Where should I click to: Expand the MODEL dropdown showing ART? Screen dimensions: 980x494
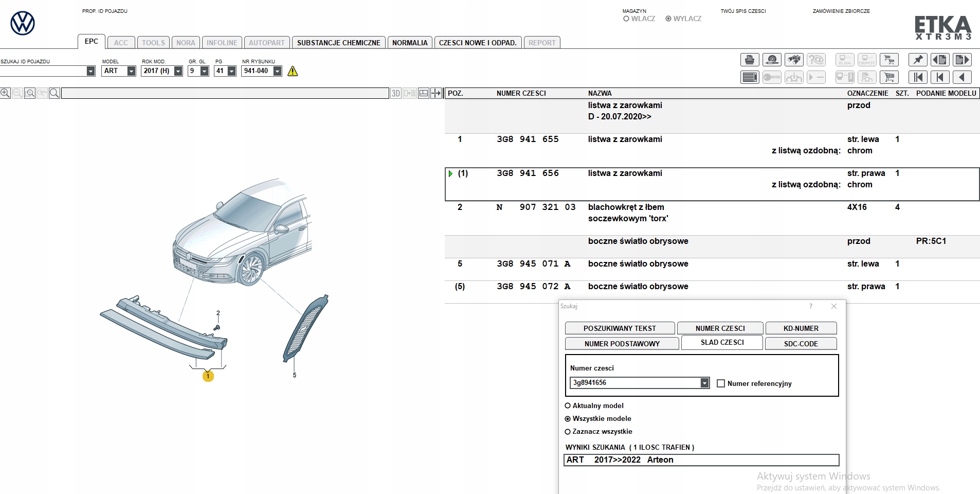131,71
